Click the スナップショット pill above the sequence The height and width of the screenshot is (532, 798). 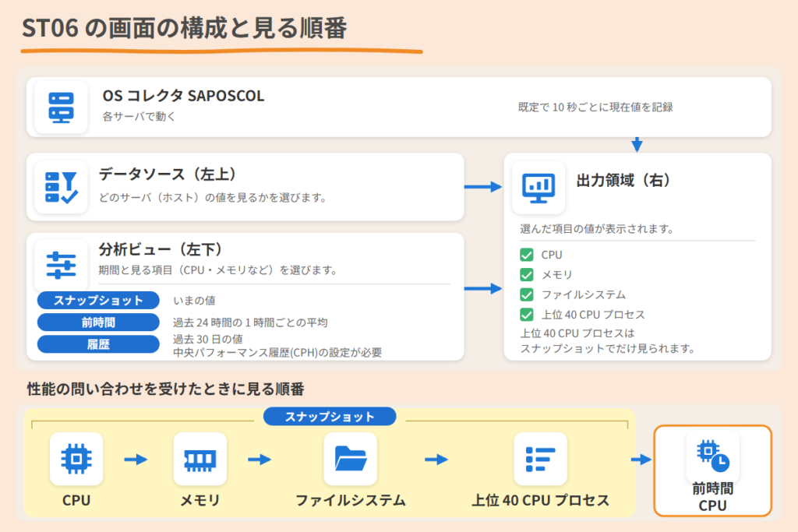click(x=330, y=417)
